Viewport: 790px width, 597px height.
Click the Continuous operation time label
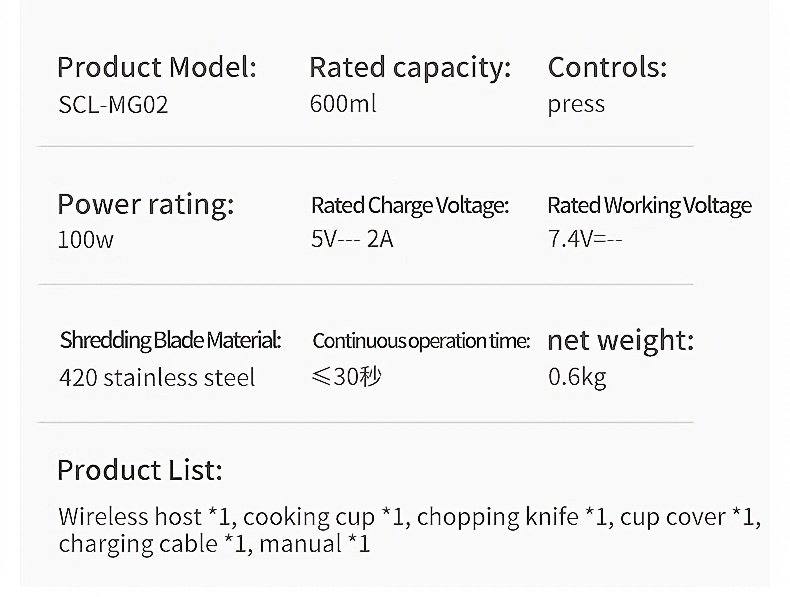421,342
